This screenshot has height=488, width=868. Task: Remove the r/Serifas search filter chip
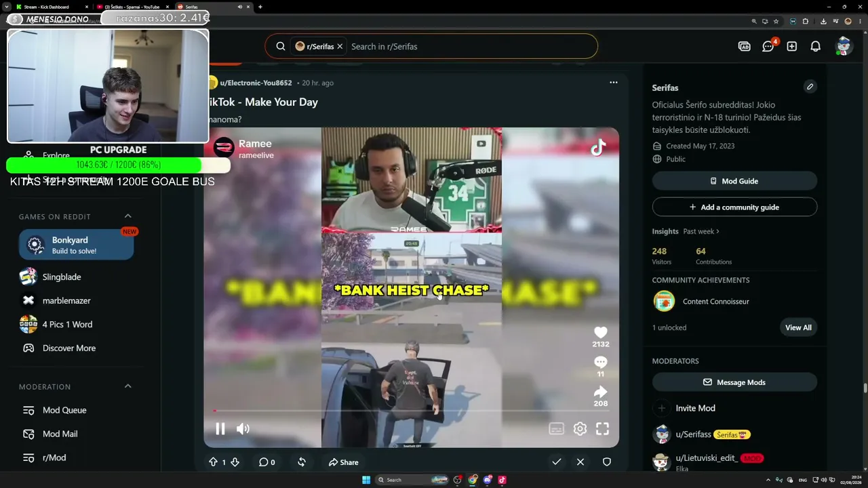340,46
